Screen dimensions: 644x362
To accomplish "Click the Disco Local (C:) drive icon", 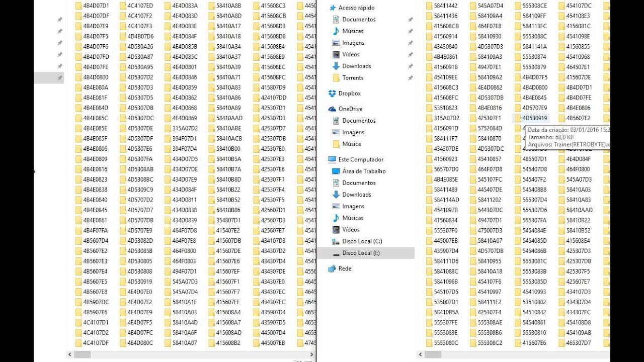I will pyautogui.click(x=337, y=241).
